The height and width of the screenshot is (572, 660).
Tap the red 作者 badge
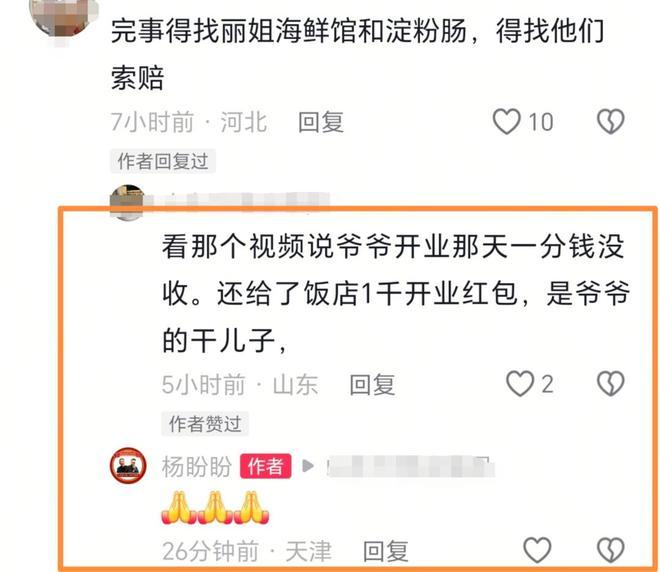pyautogui.click(x=266, y=466)
